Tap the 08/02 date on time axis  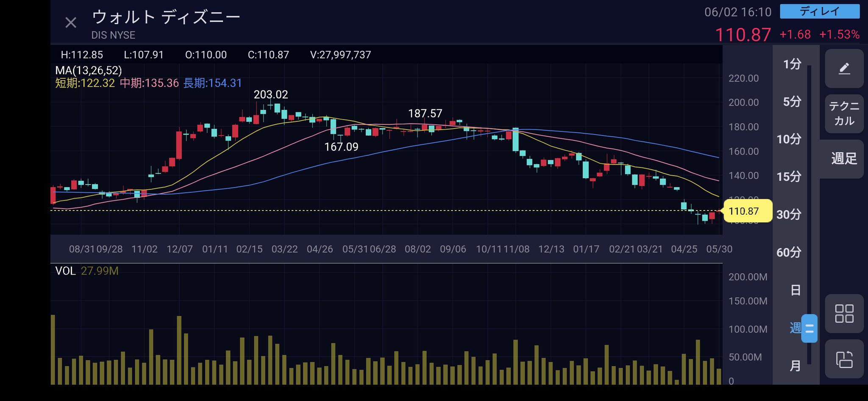(418, 249)
